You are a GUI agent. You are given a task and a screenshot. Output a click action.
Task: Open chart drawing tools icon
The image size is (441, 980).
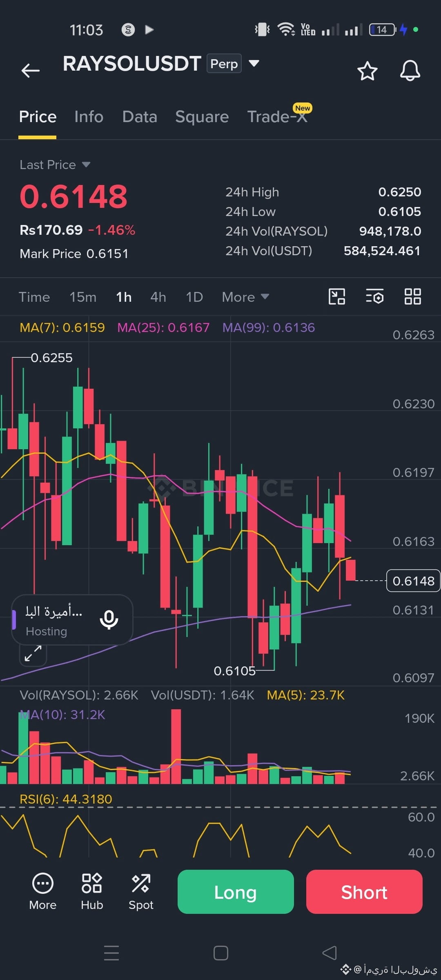[337, 296]
